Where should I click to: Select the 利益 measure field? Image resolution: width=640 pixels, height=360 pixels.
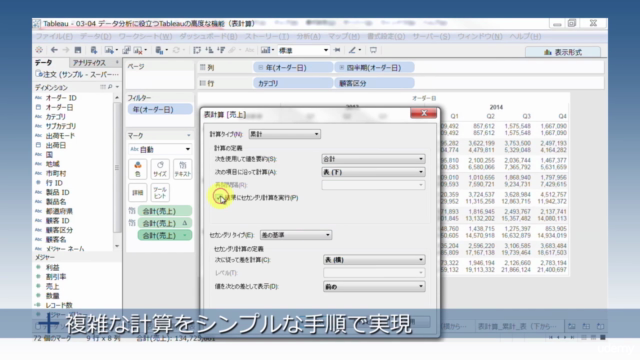point(52,267)
